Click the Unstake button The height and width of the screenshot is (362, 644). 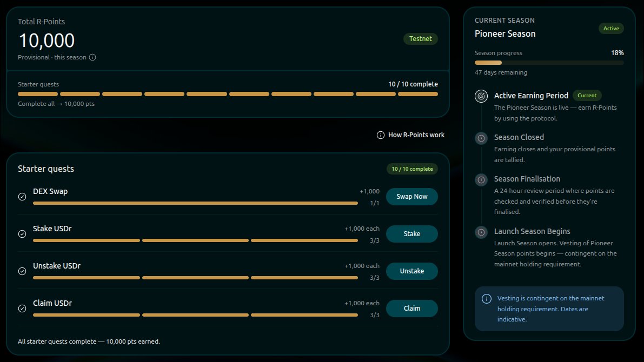coord(412,271)
